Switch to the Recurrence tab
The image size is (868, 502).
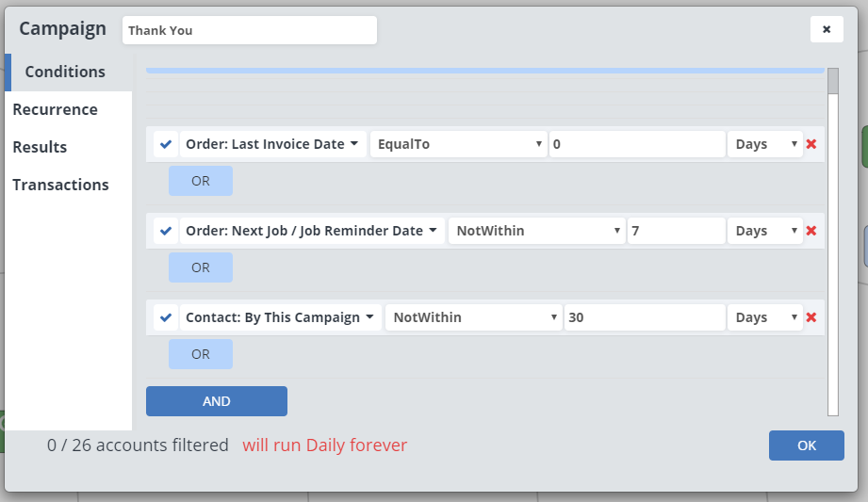point(55,109)
